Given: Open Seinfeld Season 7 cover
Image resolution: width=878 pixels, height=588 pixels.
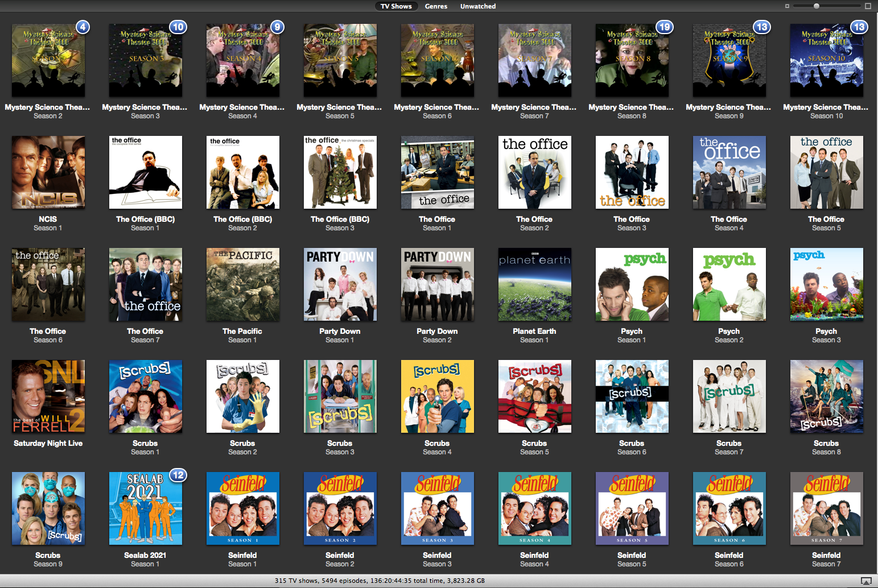Looking at the screenshot, I should 827,508.
